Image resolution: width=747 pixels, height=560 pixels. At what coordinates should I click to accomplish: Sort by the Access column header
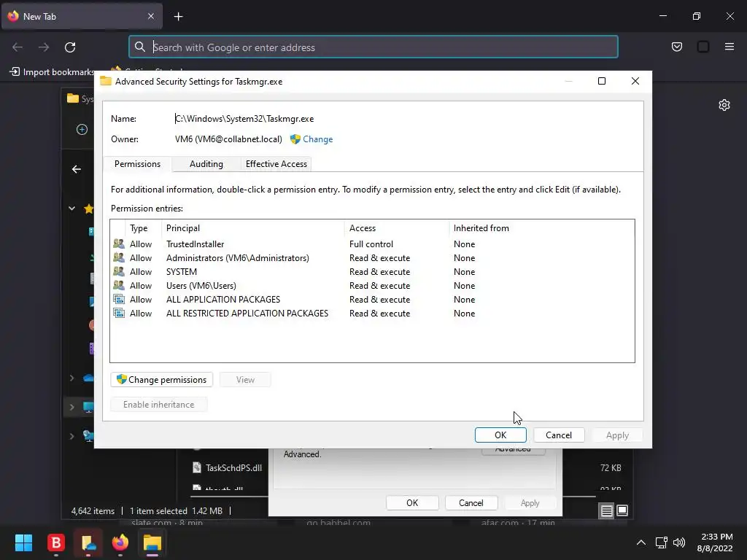pos(396,228)
